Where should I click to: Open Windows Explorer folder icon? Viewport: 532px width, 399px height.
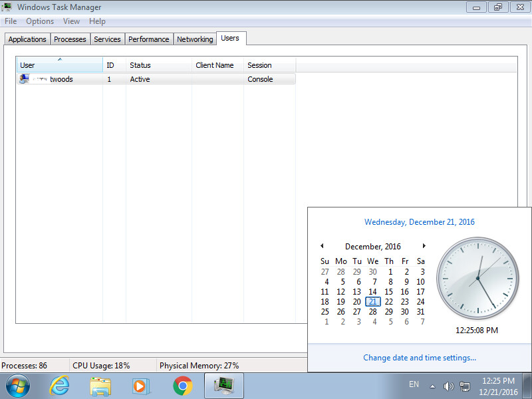pyautogui.click(x=100, y=386)
